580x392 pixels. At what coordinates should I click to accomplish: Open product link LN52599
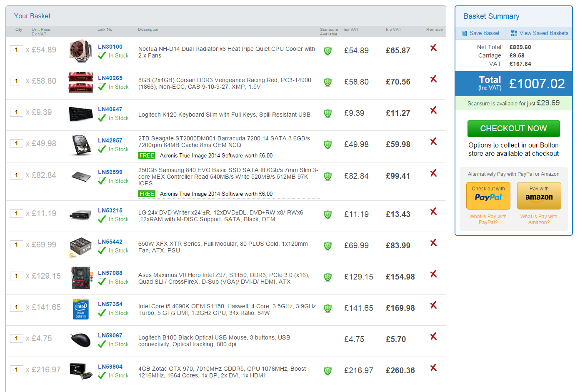[110, 172]
